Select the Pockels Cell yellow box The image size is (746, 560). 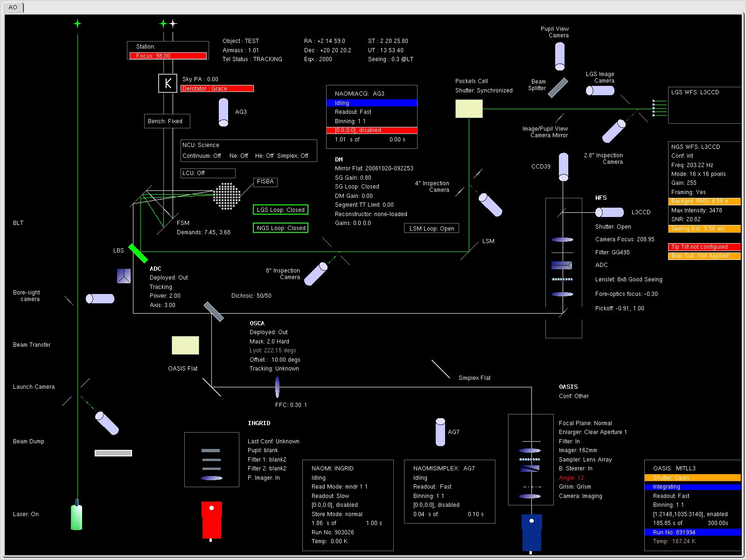pos(468,109)
